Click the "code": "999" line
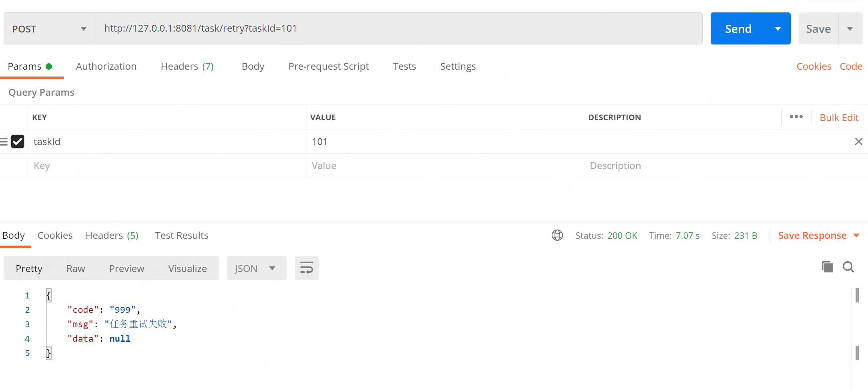 point(104,310)
